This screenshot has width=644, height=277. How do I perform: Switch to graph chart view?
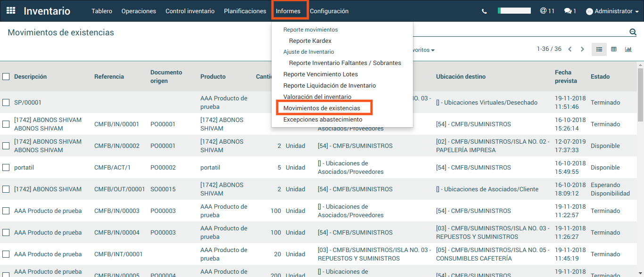point(628,49)
